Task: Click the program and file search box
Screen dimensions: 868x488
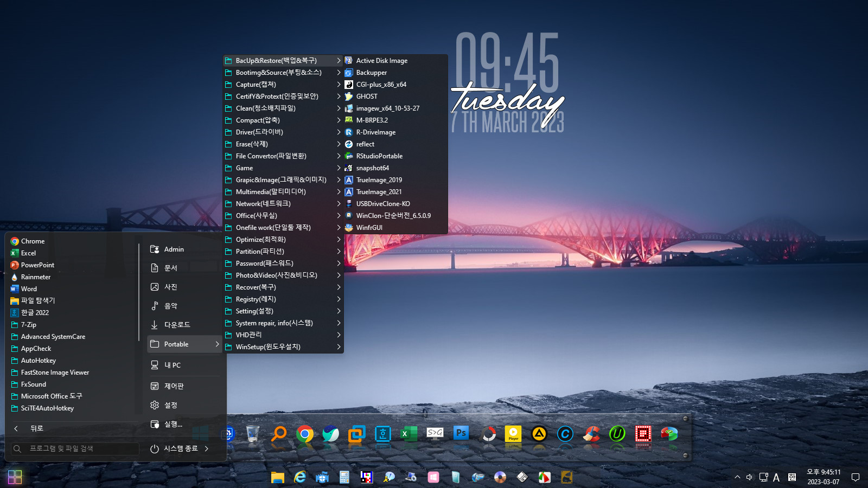Action: [x=75, y=449]
